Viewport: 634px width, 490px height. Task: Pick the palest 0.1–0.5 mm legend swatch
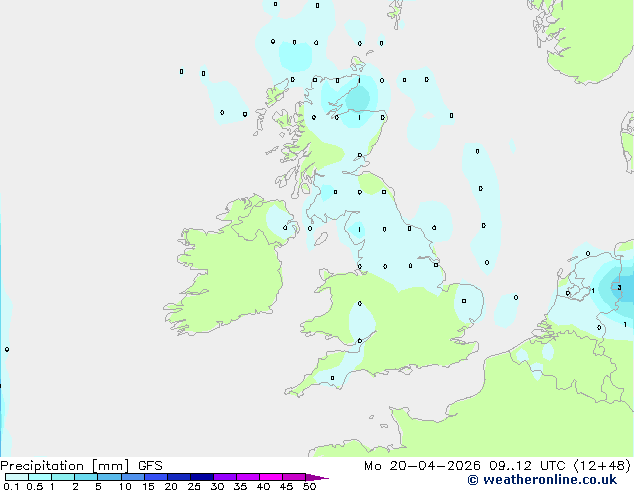[17, 477]
